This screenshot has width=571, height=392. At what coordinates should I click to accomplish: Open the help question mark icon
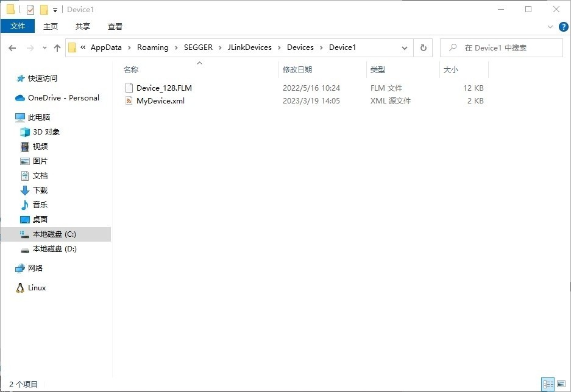click(563, 27)
